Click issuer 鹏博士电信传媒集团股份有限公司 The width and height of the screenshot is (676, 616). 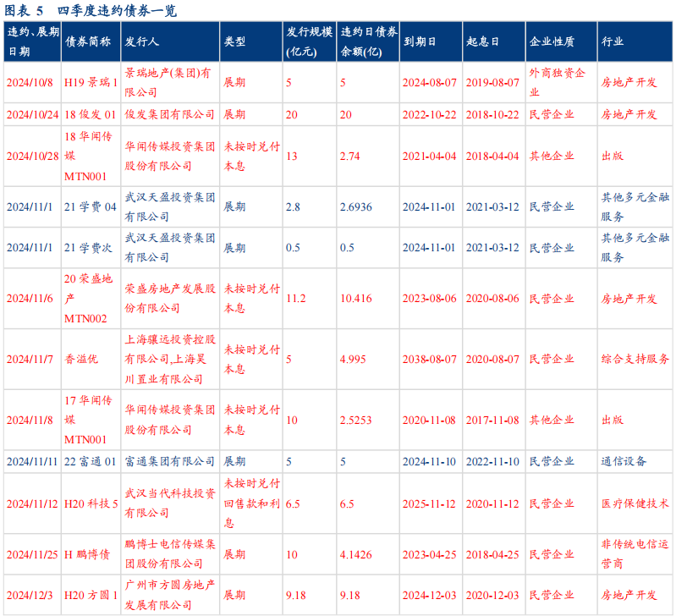click(170, 554)
